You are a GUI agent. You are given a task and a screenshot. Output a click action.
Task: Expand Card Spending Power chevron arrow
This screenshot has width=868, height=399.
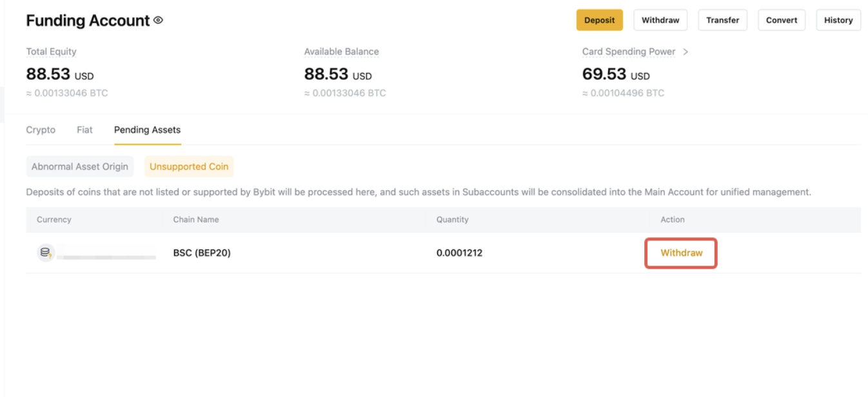pos(686,52)
